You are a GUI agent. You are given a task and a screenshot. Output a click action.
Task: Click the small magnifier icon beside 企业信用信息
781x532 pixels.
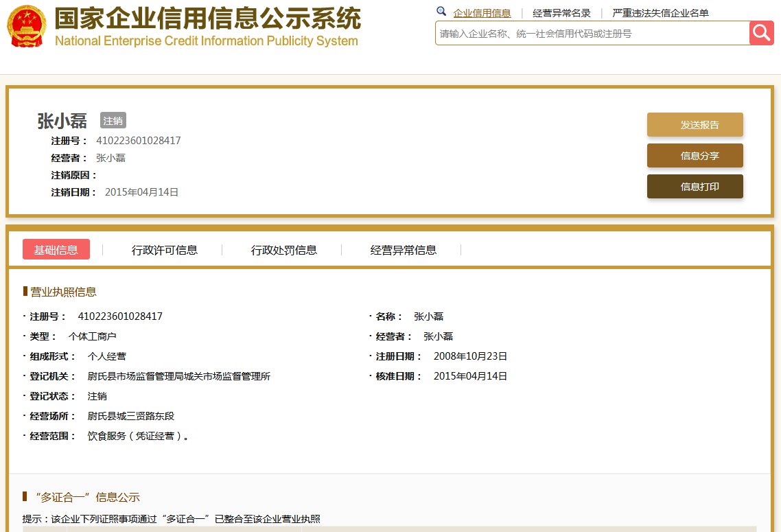click(441, 12)
